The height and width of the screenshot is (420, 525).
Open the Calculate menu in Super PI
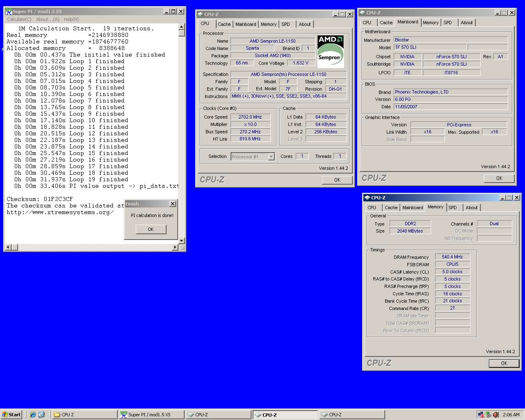tap(19, 19)
